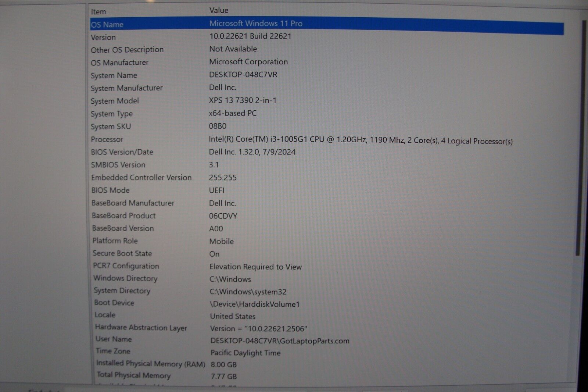The height and width of the screenshot is (392, 588).
Task: Select the System Model row label
Action: tap(115, 101)
